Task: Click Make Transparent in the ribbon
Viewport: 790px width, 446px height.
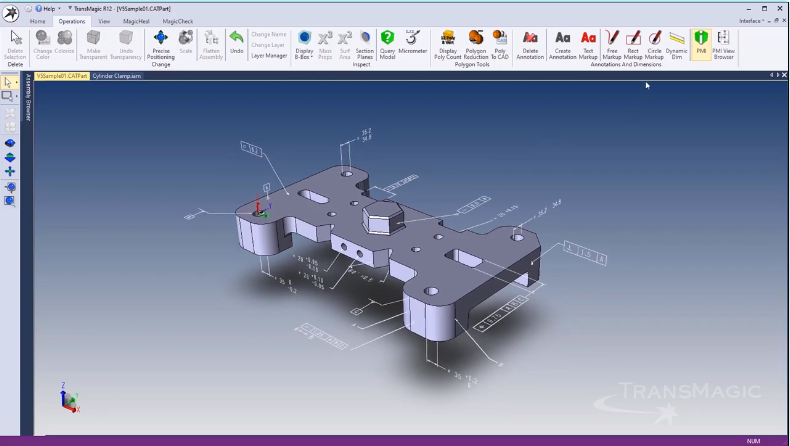Action: coord(93,44)
